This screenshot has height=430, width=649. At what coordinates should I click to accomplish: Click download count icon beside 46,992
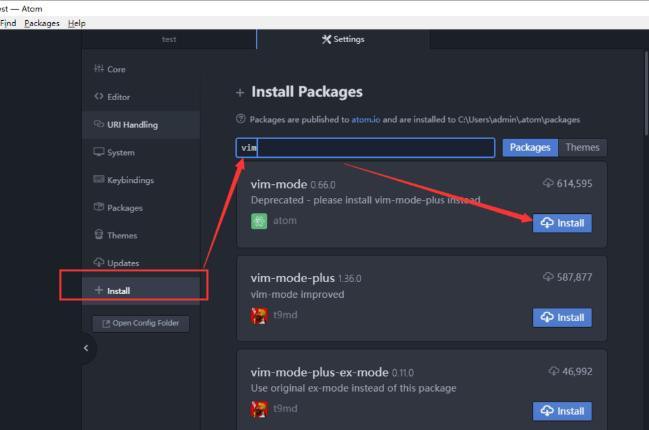554,371
